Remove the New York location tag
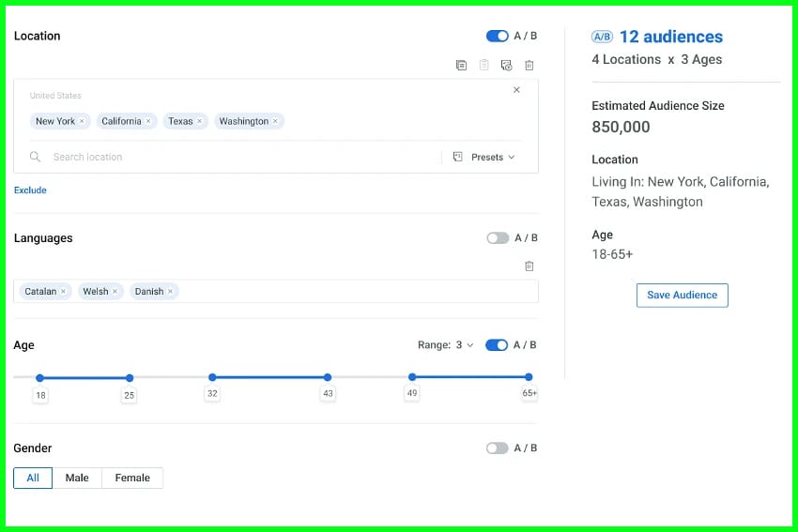 [x=82, y=121]
